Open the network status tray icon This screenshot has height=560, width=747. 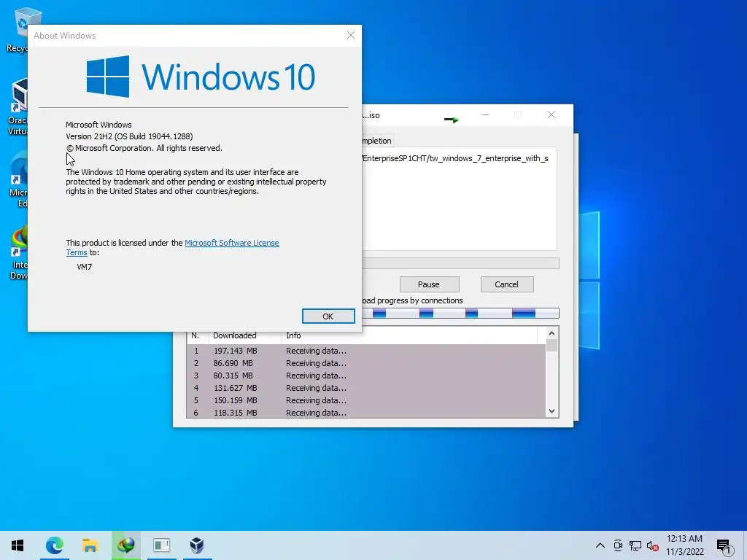635,545
